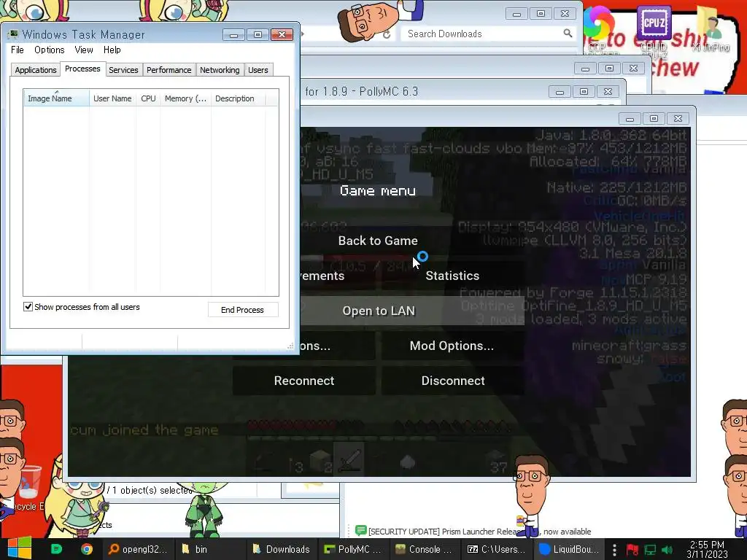747x560 pixels.
Task: Open the Task Manager Options menu
Action: [49, 50]
